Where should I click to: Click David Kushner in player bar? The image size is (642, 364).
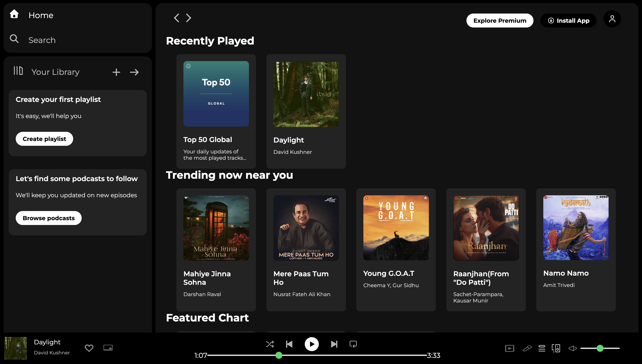(52, 353)
